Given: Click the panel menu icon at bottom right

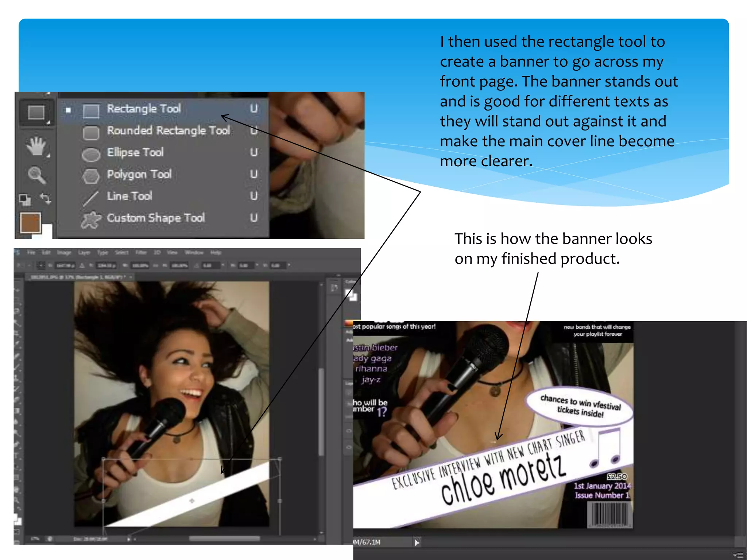Looking at the screenshot, I should point(738,555).
